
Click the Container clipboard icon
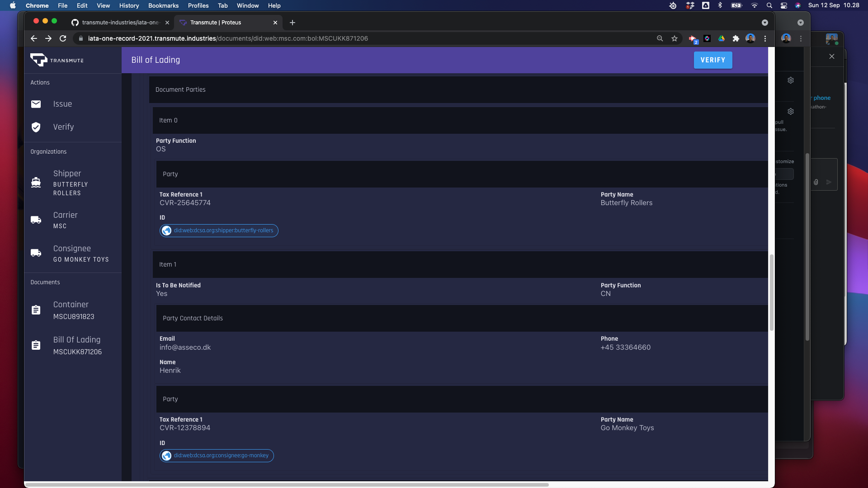(36, 310)
